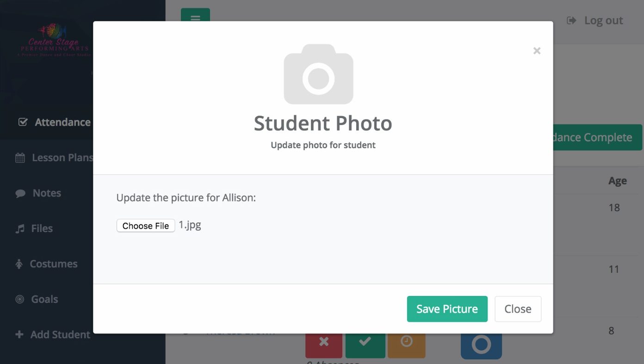Viewport: 644px width, 364px height.
Task: Click the Goals target icon
Action: click(19, 299)
